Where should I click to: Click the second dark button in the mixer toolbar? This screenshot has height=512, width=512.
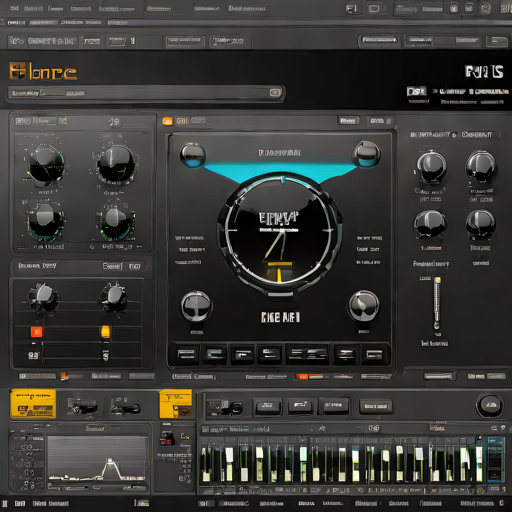click(x=300, y=406)
